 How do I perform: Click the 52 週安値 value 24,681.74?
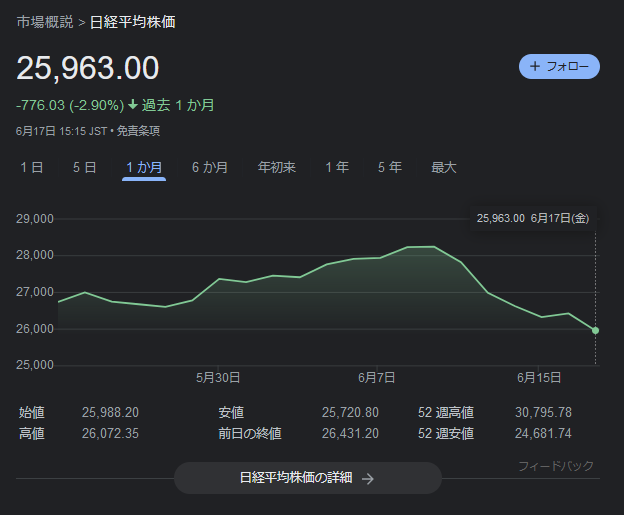tap(543, 433)
